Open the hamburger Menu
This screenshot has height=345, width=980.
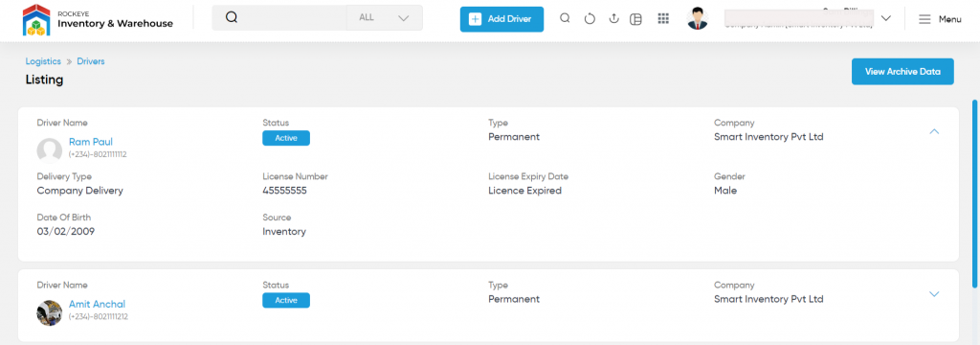940,19
